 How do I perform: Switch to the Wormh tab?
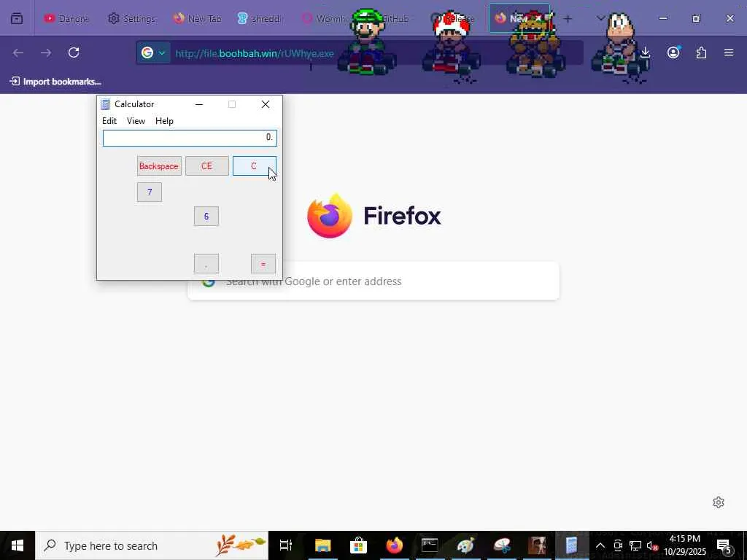[x=324, y=18]
